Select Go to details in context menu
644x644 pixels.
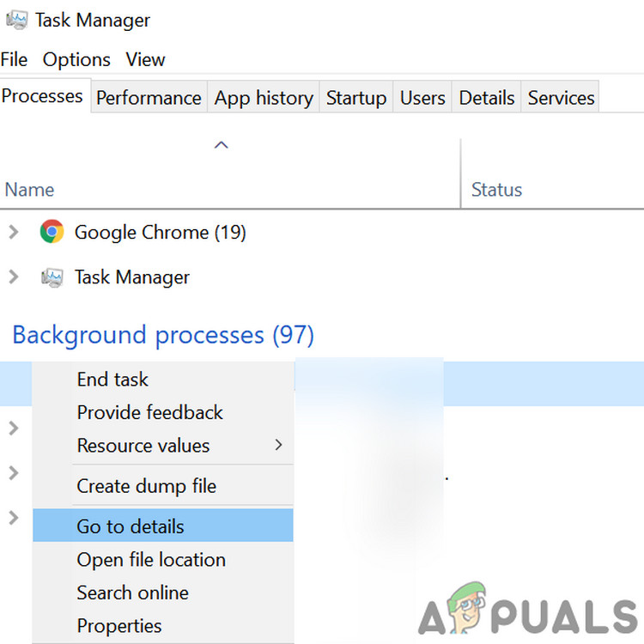pyautogui.click(x=131, y=526)
